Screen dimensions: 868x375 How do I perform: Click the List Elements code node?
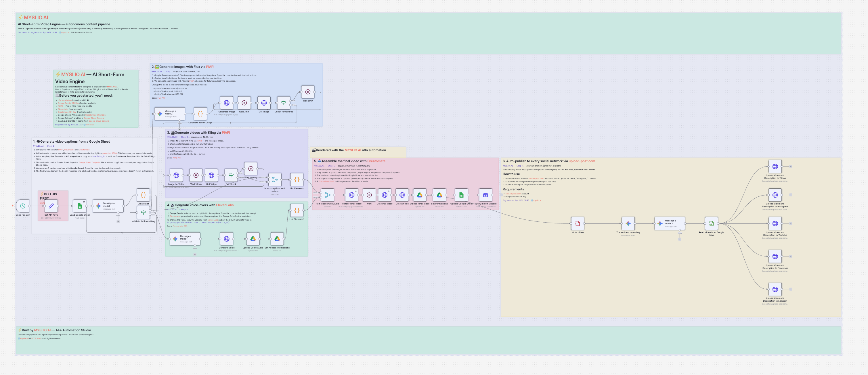pyautogui.click(x=297, y=179)
